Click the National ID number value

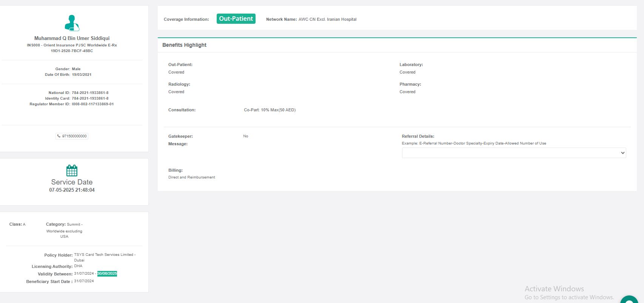click(90, 93)
